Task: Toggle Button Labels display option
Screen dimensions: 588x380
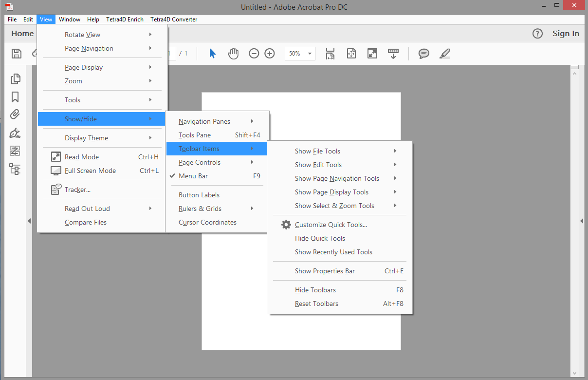Action: [216, 195]
